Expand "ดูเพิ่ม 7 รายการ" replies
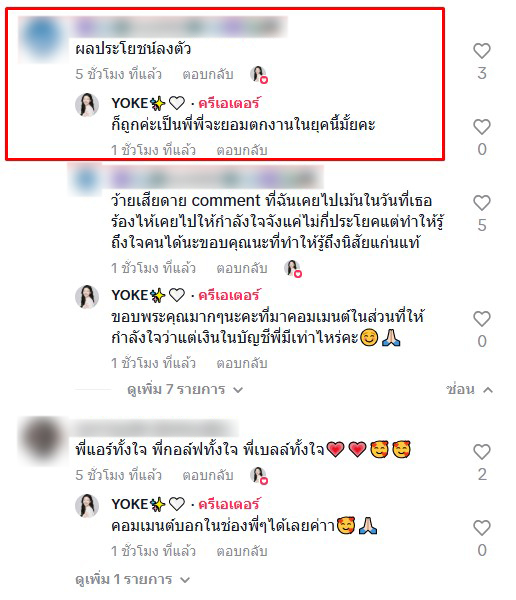Viewport: 516px width, 600px height. (185, 390)
